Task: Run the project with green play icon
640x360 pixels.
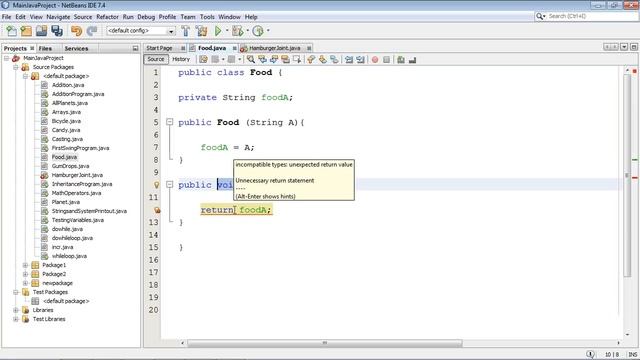Action: pos(218,31)
